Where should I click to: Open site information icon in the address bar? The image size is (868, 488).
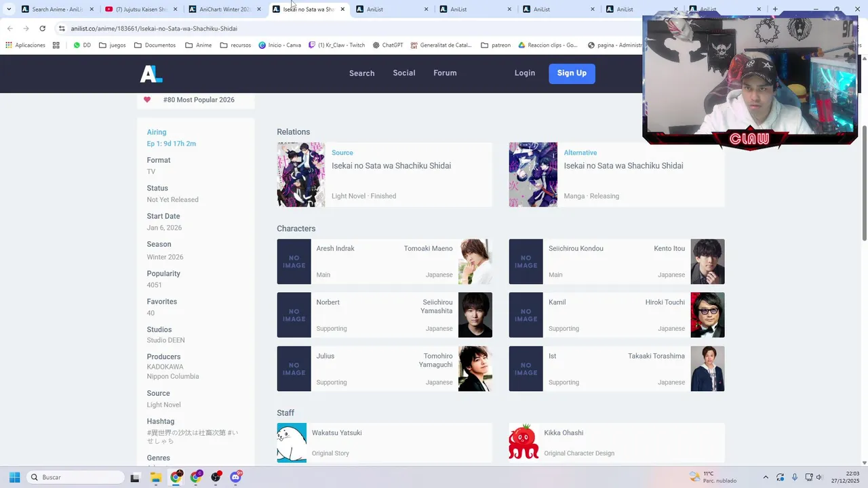62,28
